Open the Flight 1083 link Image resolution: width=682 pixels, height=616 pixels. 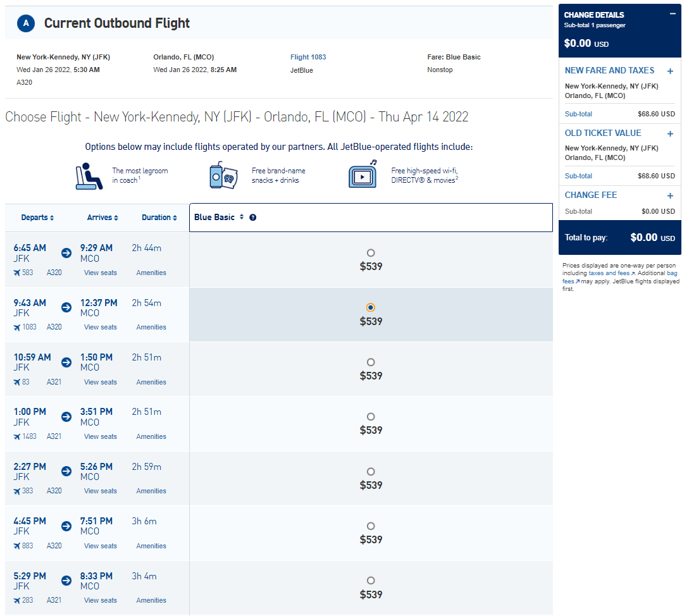(308, 57)
